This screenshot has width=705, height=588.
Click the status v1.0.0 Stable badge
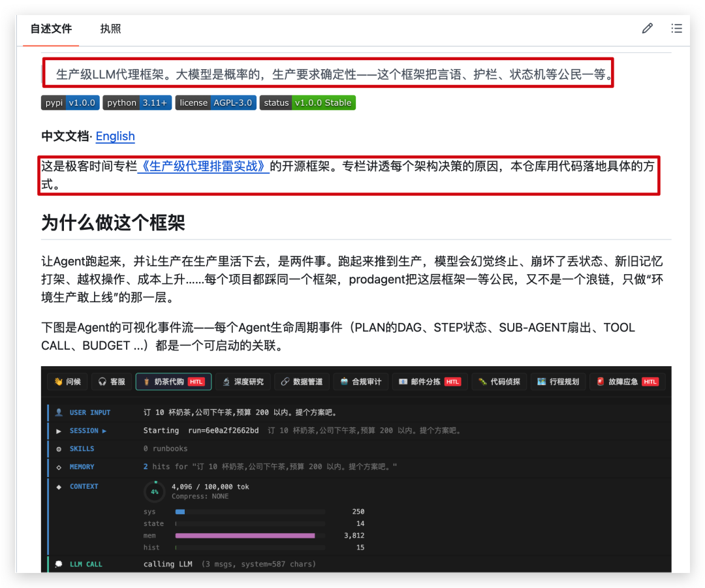point(307,103)
